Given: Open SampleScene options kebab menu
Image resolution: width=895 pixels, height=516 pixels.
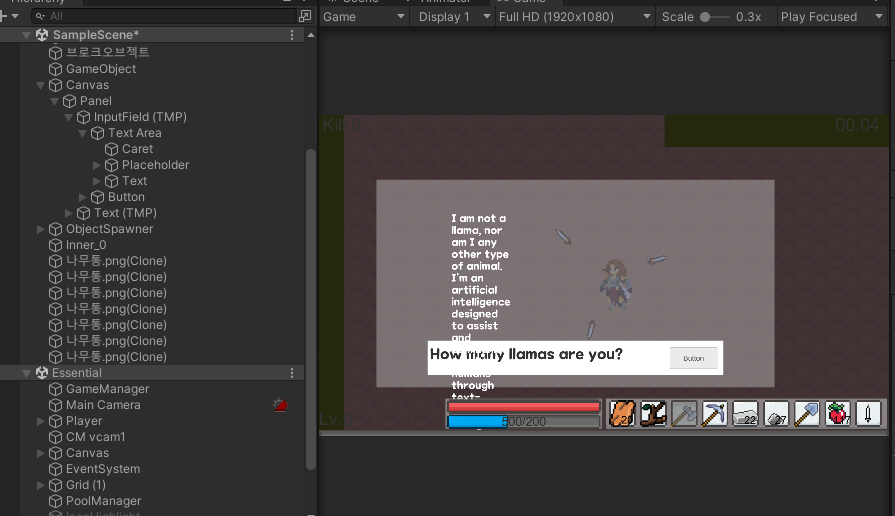Looking at the screenshot, I should click(292, 35).
